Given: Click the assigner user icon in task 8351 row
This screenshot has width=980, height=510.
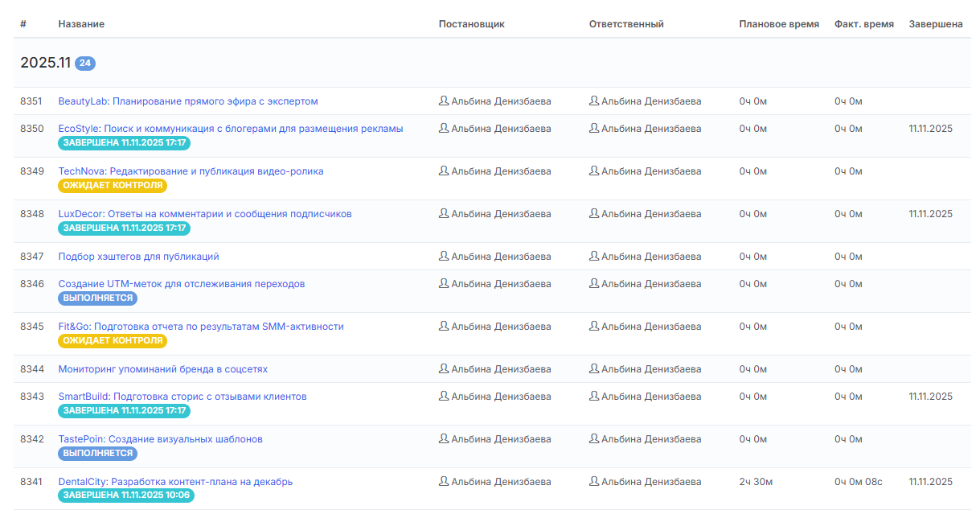Looking at the screenshot, I should click(x=444, y=101).
